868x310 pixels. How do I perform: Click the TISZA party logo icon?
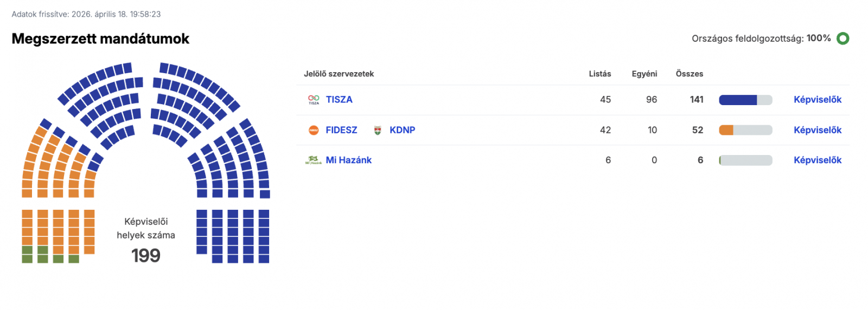314,100
